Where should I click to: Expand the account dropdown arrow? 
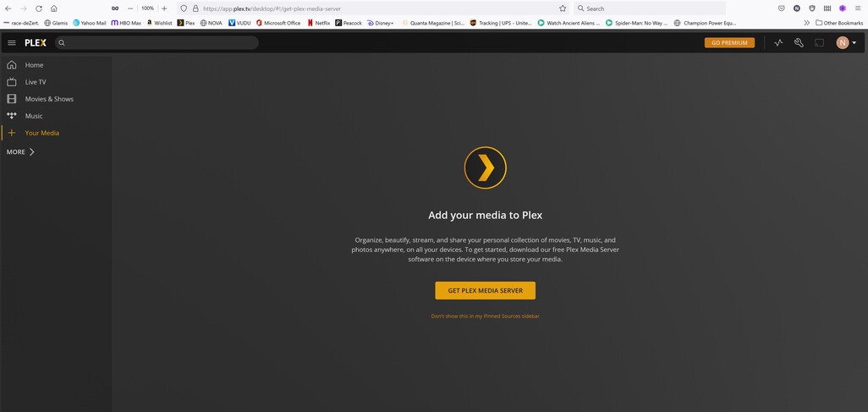click(x=854, y=42)
